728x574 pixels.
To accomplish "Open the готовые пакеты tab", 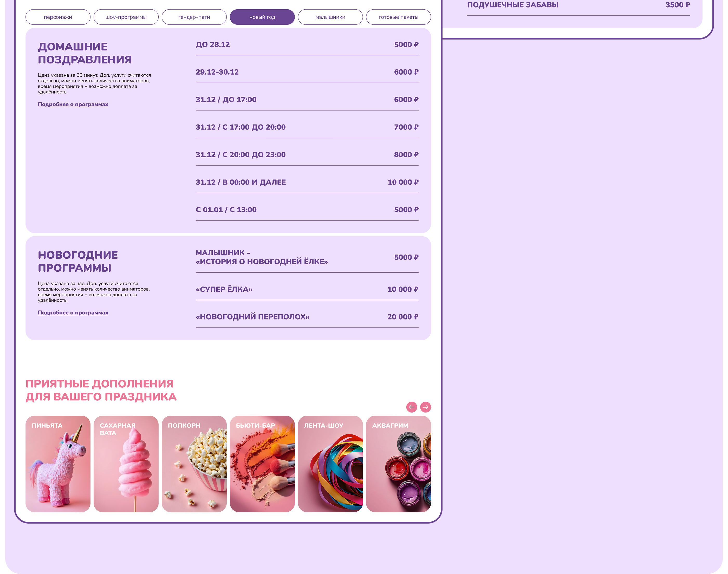I will [398, 17].
